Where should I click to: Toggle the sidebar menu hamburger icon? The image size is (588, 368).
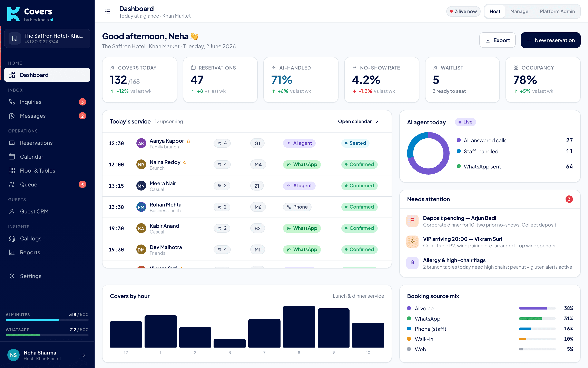(108, 11)
